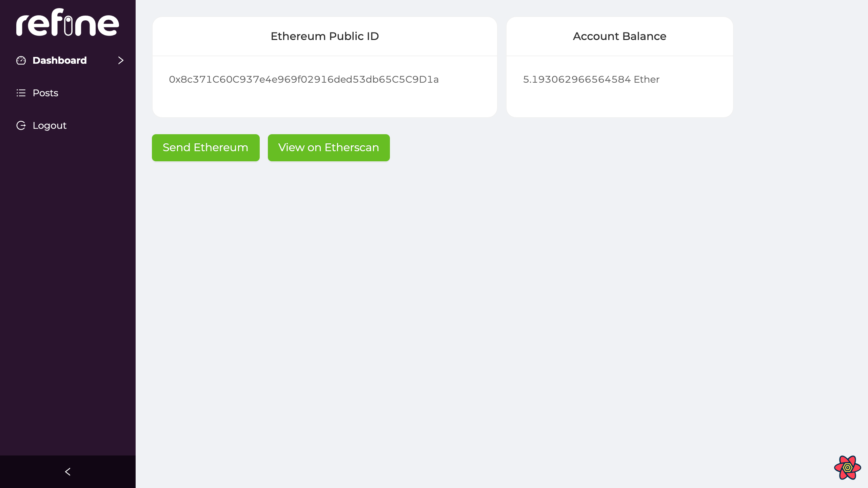Viewport: 868px width, 488px height.
Task: Collapse the sidebar with the bottom left chevron
Action: 68,472
